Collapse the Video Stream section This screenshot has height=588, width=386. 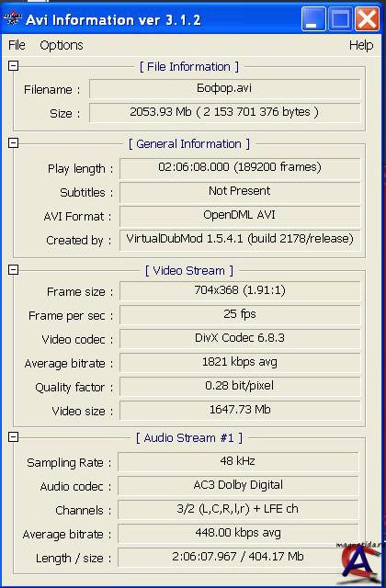[13, 269]
